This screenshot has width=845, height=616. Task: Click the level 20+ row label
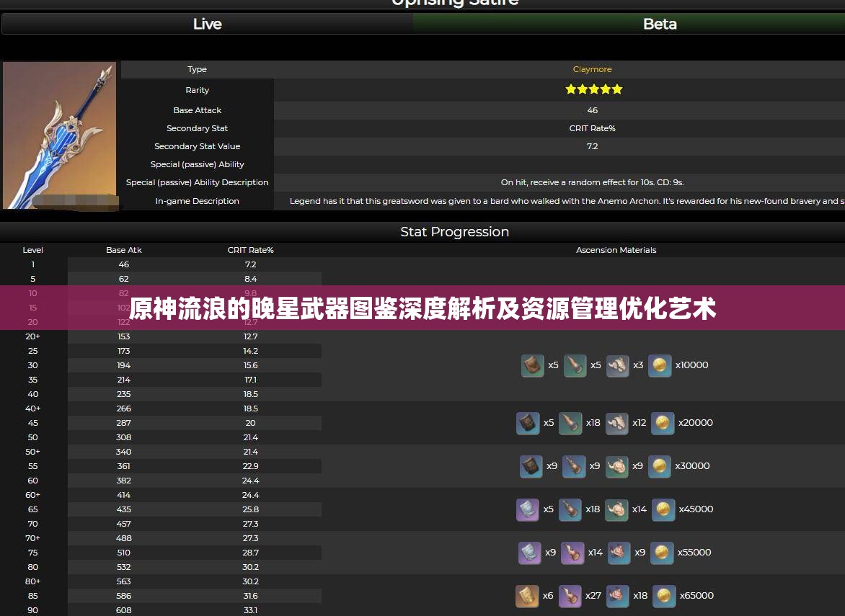coord(33,336)
